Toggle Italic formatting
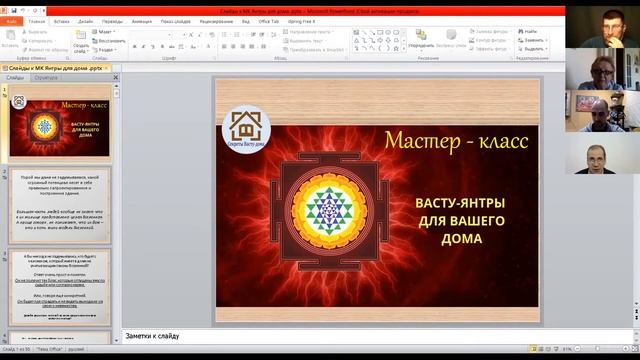 [143, 47]
